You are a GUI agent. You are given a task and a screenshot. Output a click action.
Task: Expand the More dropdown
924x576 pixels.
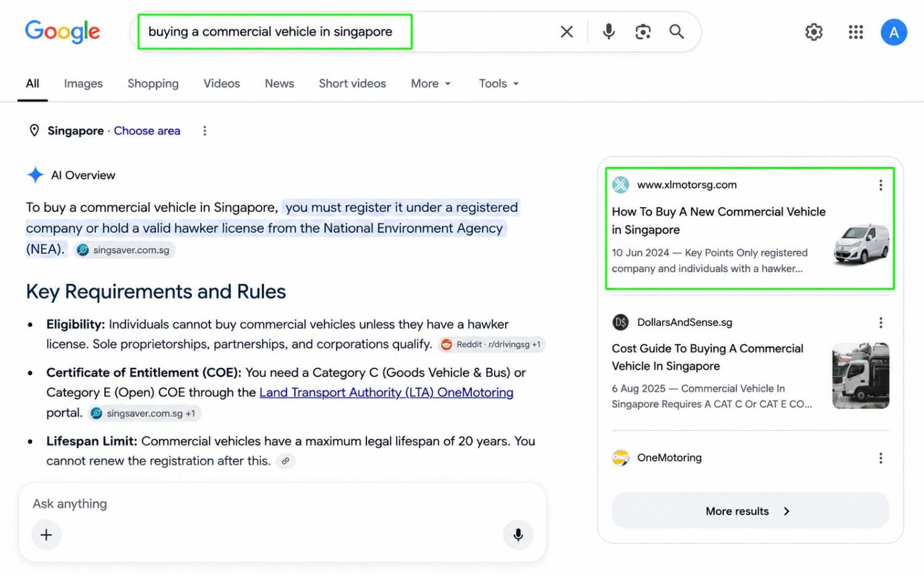[x=431, y=84]
